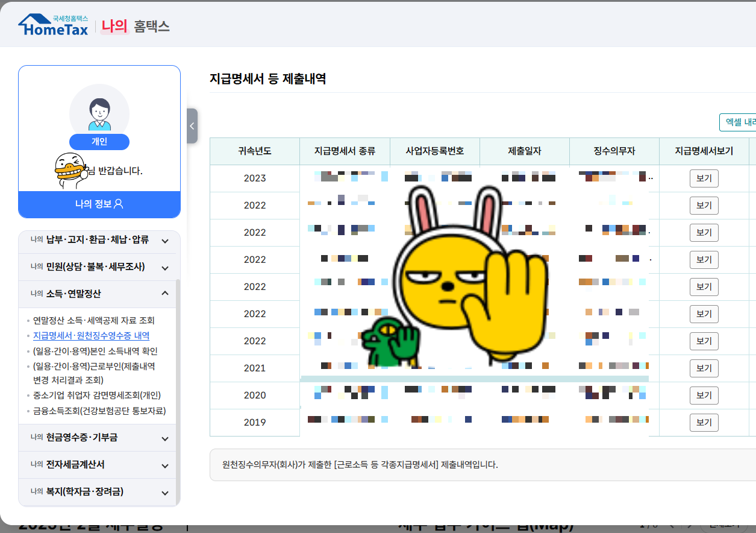
Task: Click 징수의무자 column header
Action: 614,151
